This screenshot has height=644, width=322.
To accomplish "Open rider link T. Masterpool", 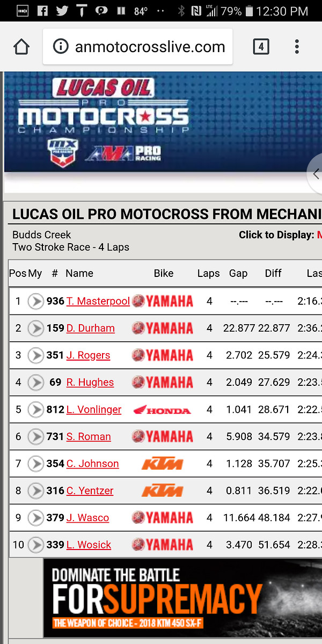I will (98, 301).
